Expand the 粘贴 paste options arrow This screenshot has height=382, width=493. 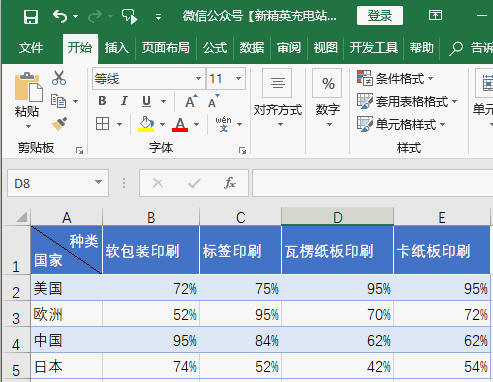pos(28,126)
